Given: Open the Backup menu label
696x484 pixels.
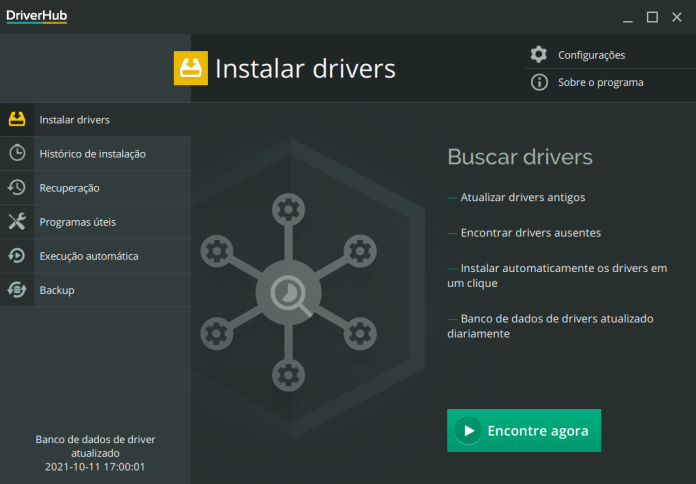Looking at the screenshot, I should [57, 290].
